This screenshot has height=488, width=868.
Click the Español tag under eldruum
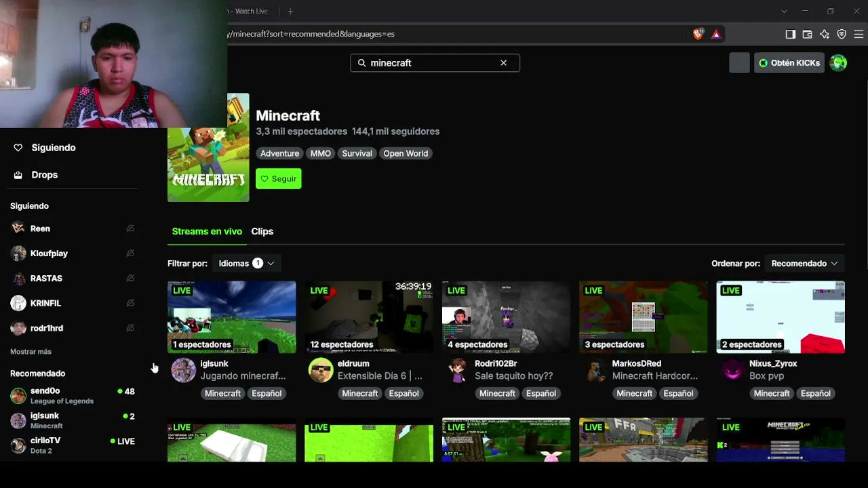[x=403, y=393]
